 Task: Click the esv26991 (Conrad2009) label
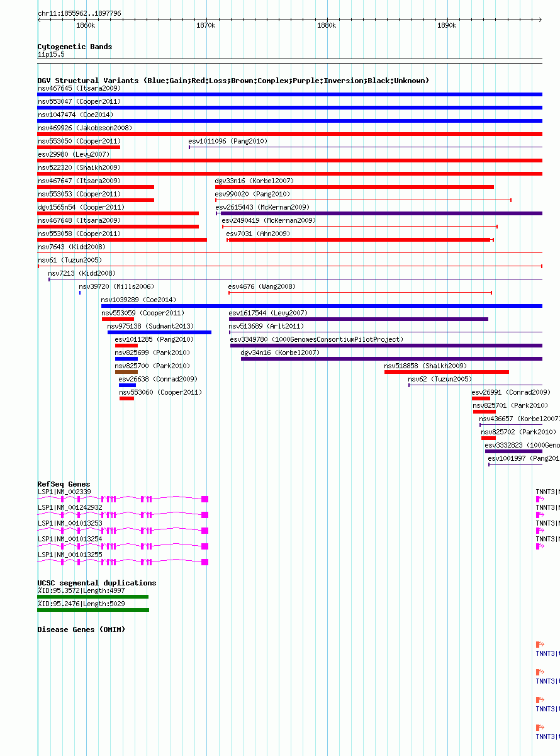(511, 392)
